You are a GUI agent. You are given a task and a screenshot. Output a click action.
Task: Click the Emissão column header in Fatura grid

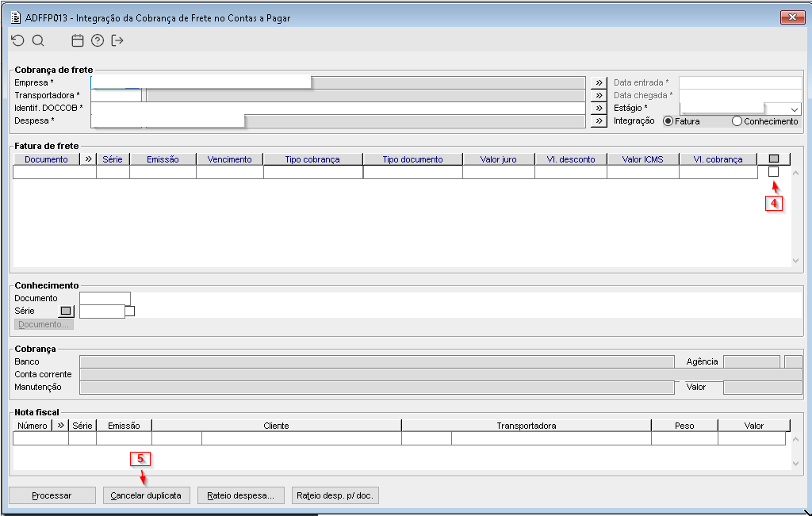tap(163, 159)
